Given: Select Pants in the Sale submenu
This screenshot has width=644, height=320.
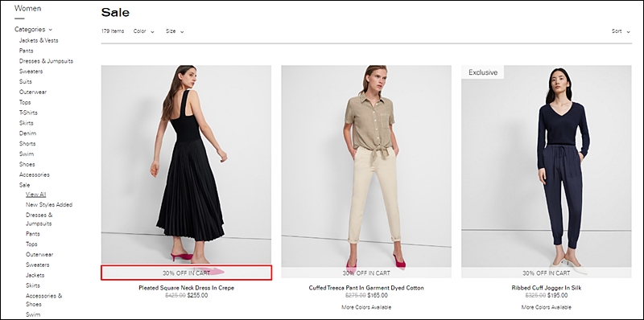Looking at the screenshot, I should pyautogui.click(x=33, y=233).
